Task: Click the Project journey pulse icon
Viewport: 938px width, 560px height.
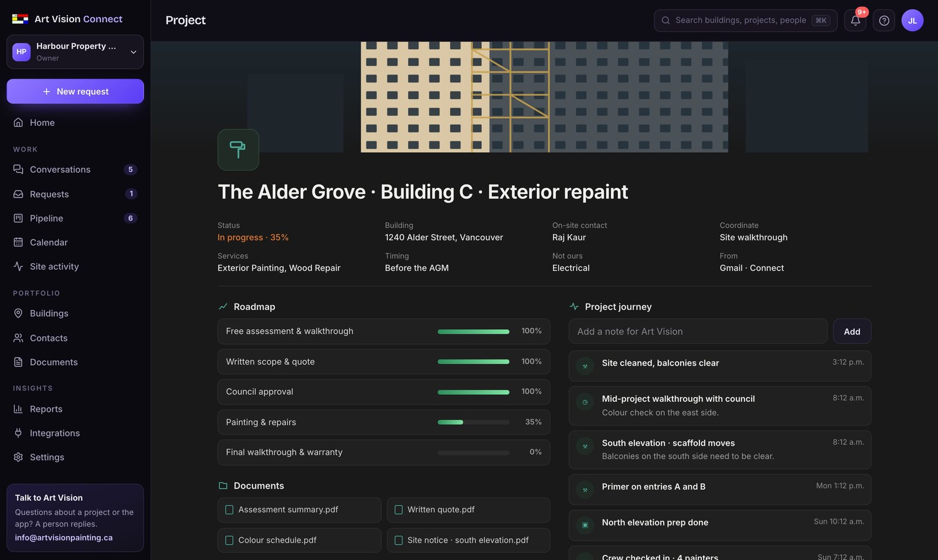Action: [574, 306]
